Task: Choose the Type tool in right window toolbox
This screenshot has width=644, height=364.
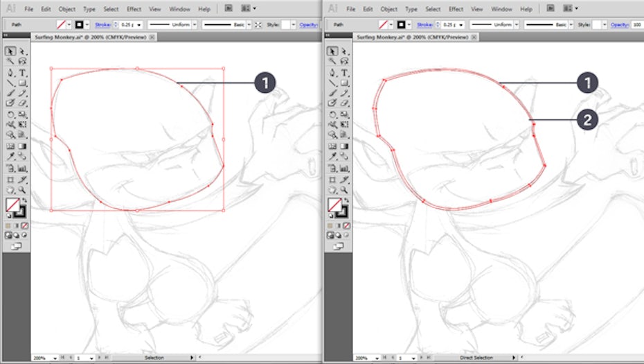Action: click(x=344, y=72)
